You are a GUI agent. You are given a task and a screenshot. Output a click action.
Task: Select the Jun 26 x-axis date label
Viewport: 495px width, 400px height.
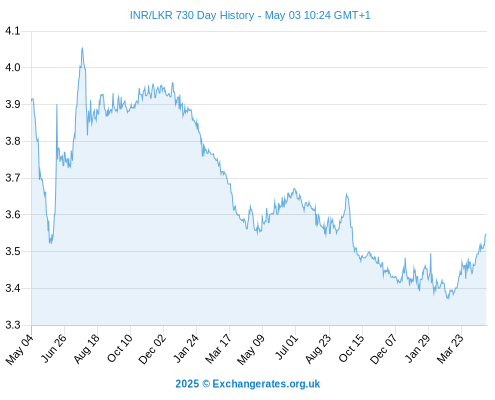[53, 348]
